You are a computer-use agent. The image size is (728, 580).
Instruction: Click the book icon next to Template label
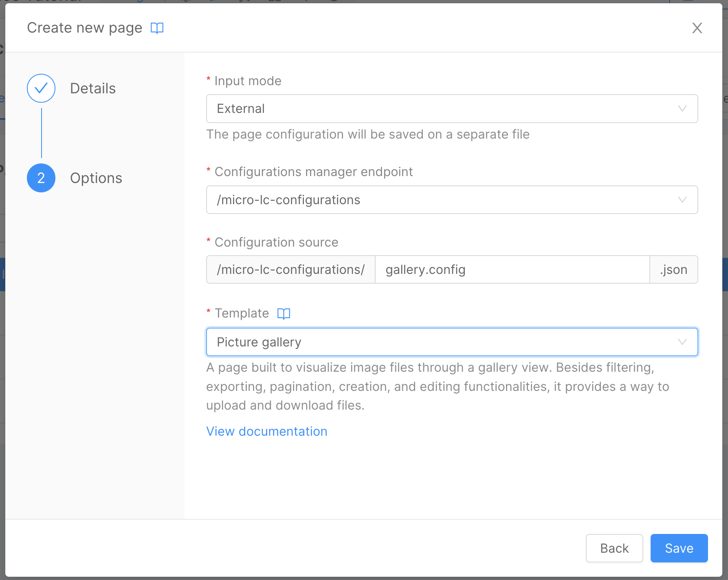[x=284, y=313]
